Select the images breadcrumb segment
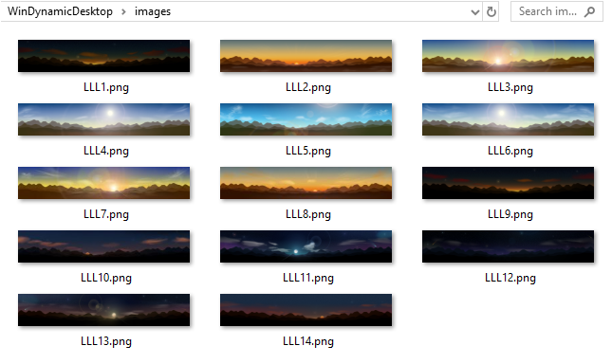612x364 pixels. pyautogui.click(x=153, y=11)
